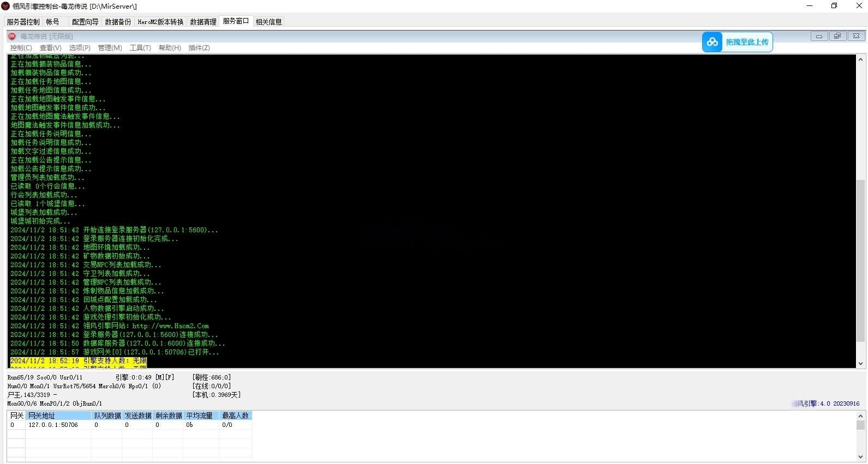This screenshot has height=464, width=868.
Task: Click the 正在加载公告提示信息 log line
Action: point(51,160)
